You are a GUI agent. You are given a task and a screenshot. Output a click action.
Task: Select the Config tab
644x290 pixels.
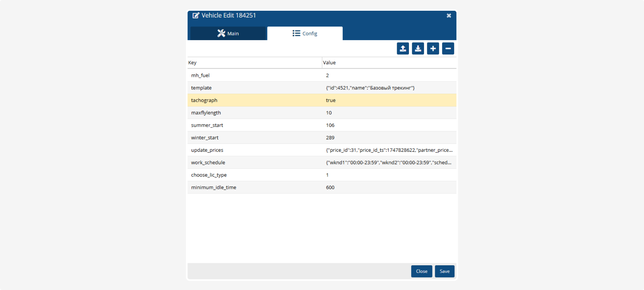click(305, 34)
